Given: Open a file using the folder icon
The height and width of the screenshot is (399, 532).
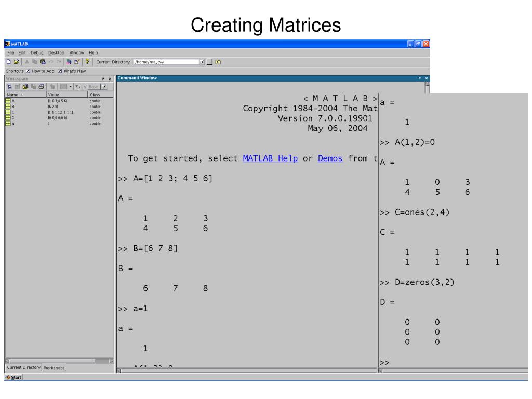Looking at the screenshot, I should click(16, 62).
